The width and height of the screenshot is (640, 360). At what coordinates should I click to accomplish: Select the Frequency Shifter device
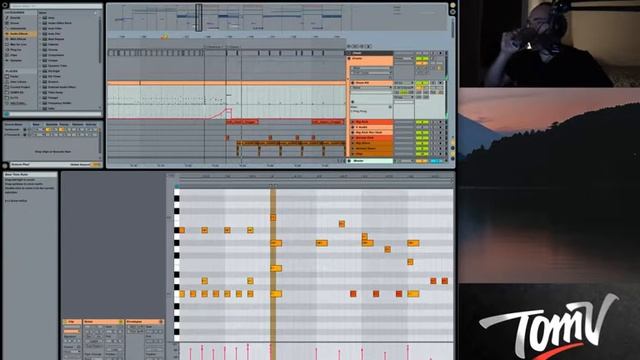pos(60,103)
